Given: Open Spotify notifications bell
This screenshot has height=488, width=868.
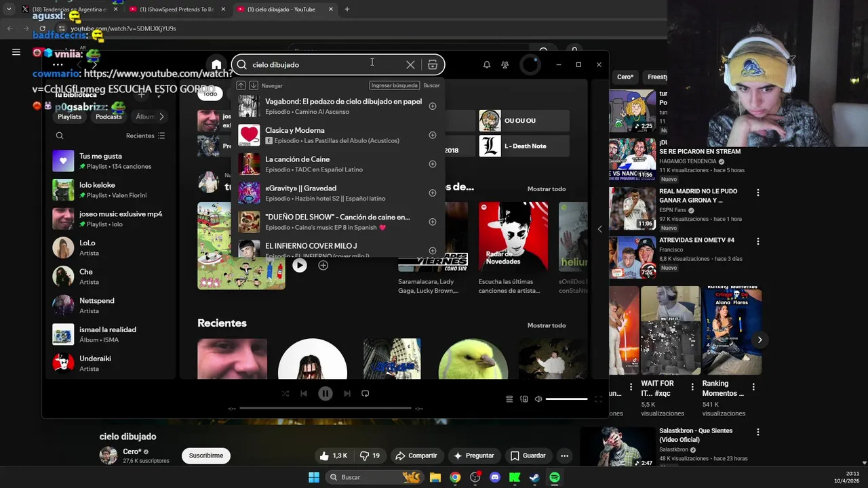Looking at the screenshot, I should click(486, 64).
